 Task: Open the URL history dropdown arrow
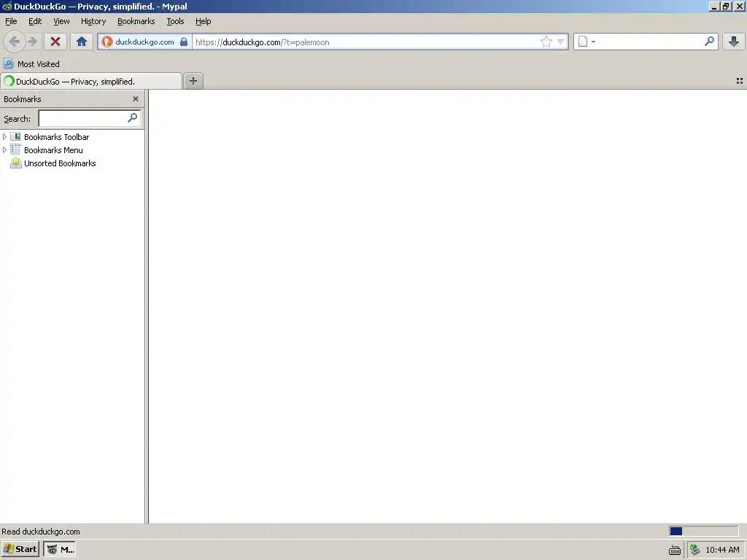[561, 42]
